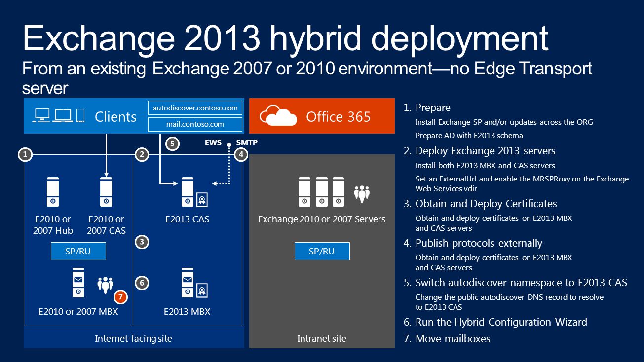Viewport: 644px width, 362px height.
Task: Click 'Install Exchange SP and/or updates' line
Action: tap(504, 122)
